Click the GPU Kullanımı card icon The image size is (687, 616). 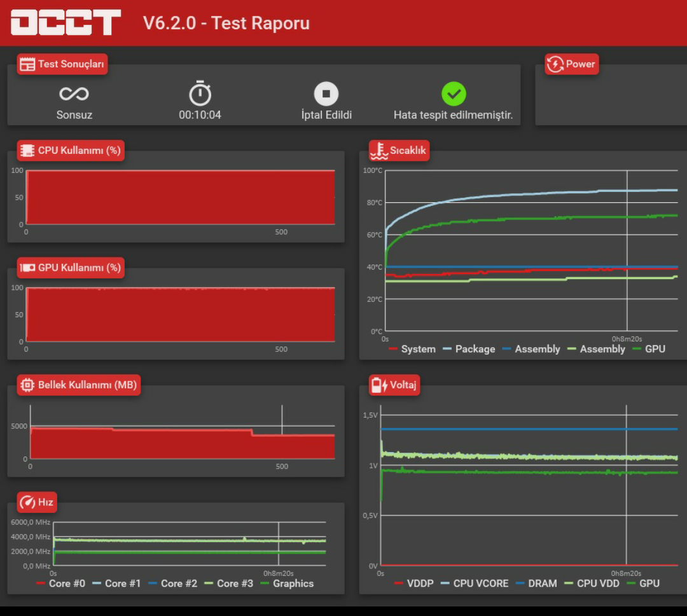(x=27, y=268)
